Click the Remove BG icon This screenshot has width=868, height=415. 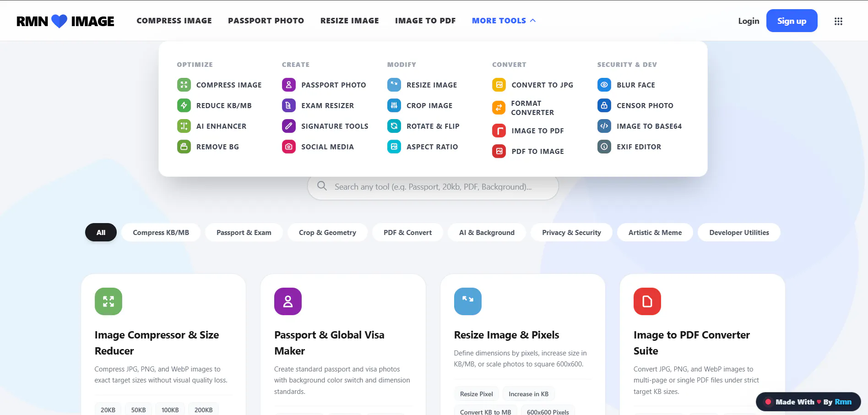point(184,147)
